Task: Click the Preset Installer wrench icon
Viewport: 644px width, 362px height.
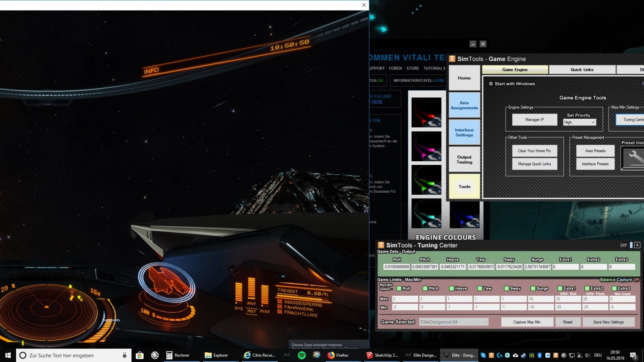Action: (633, 157)
